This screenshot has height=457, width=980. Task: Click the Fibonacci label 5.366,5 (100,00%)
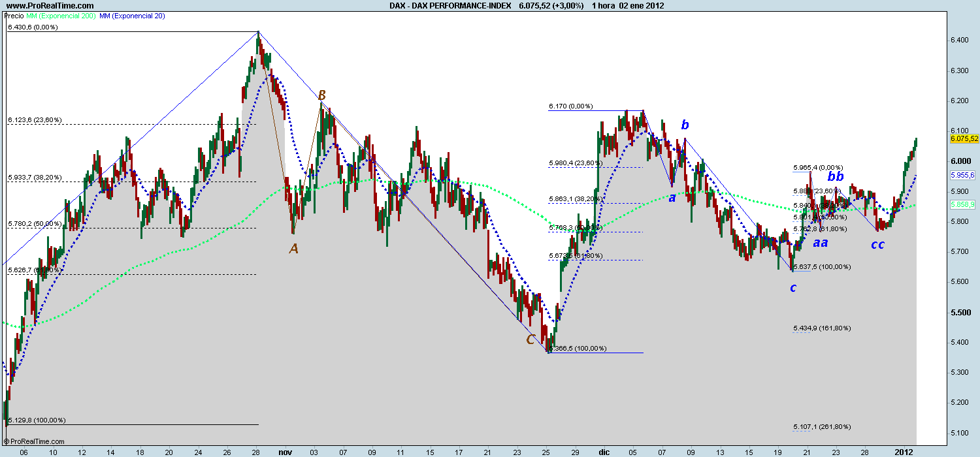pyautogui.click(x=578, y=349)
